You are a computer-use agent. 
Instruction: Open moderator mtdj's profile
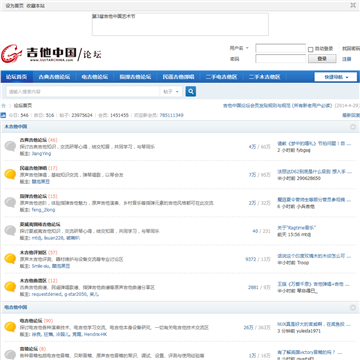(x=37, y=238)
